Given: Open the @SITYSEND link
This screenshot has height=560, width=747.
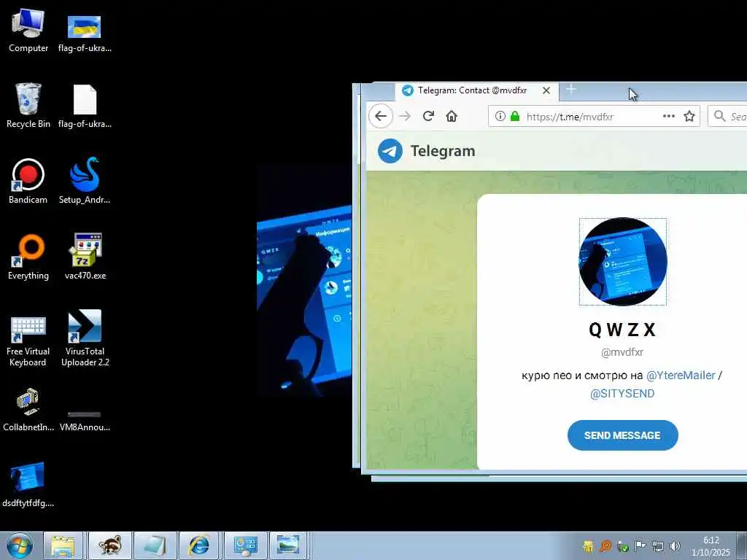Looking at the screenshot, I should (x=622, y=394).
